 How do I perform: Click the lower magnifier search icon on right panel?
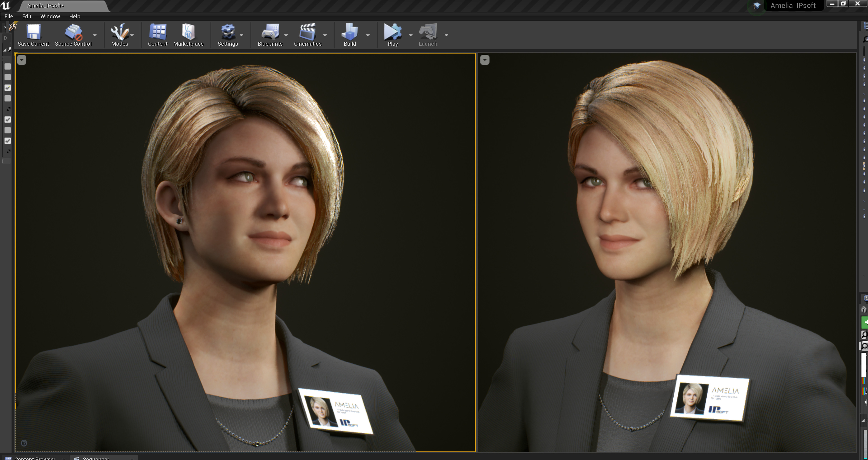pos(865,346)
